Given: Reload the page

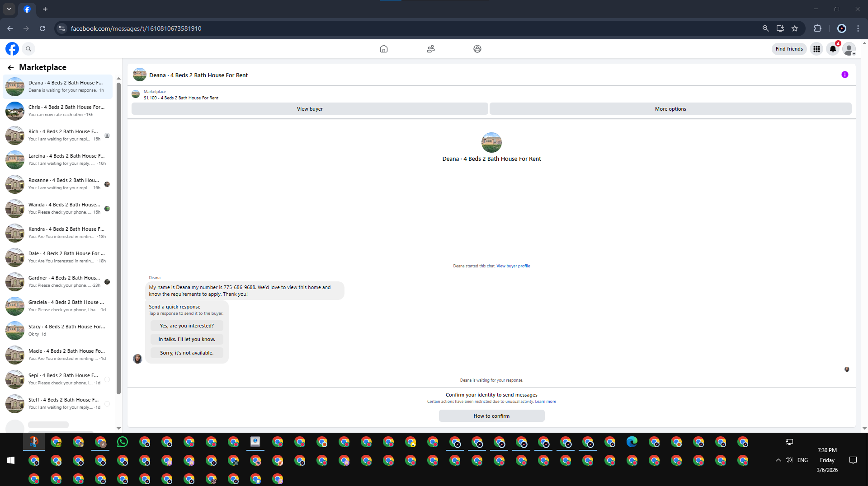Looking at the screenshot, I should [42, 28].
